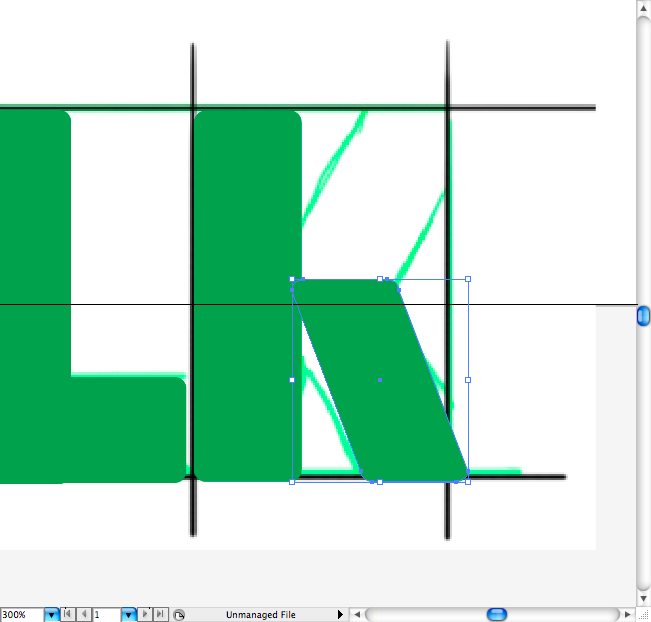Click horizontal scrollbar left arrow
Viewport: 651px width, 622px height.
[x=357, y=614]
